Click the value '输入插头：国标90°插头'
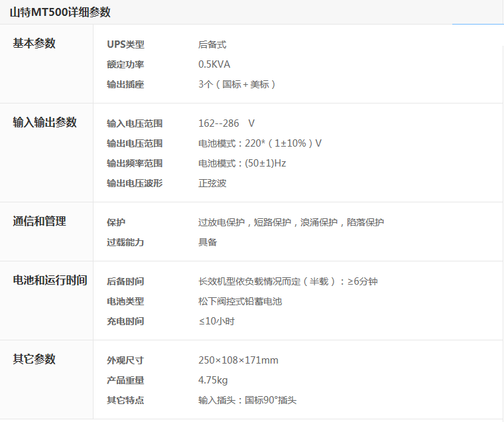 pyautogui.click(x=247, y=400)
